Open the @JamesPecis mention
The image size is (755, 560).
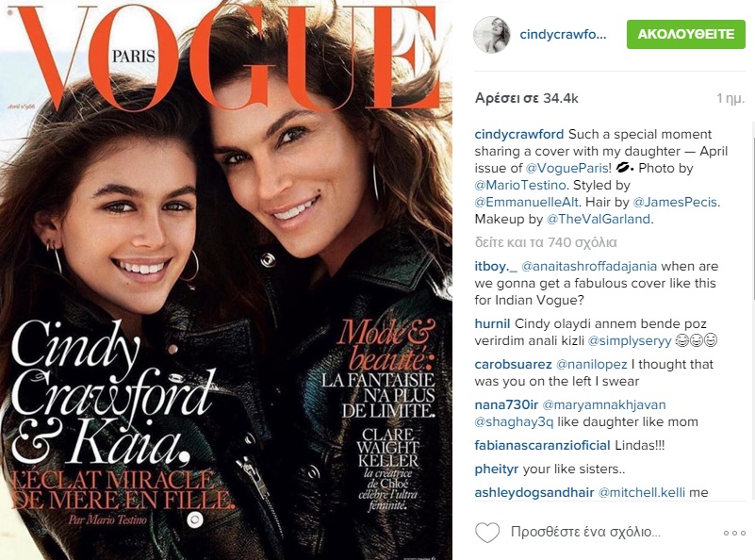pyautogui.click(x=675, y=203)
